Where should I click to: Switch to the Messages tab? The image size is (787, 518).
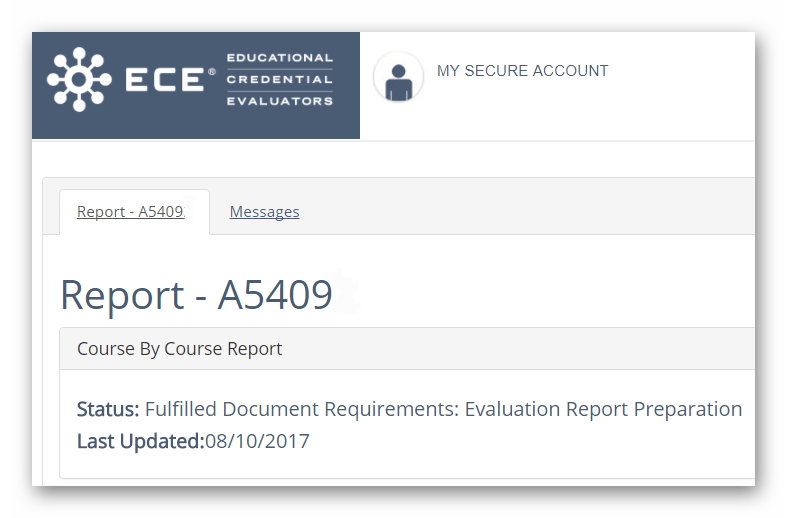click(x=265, y=211)
